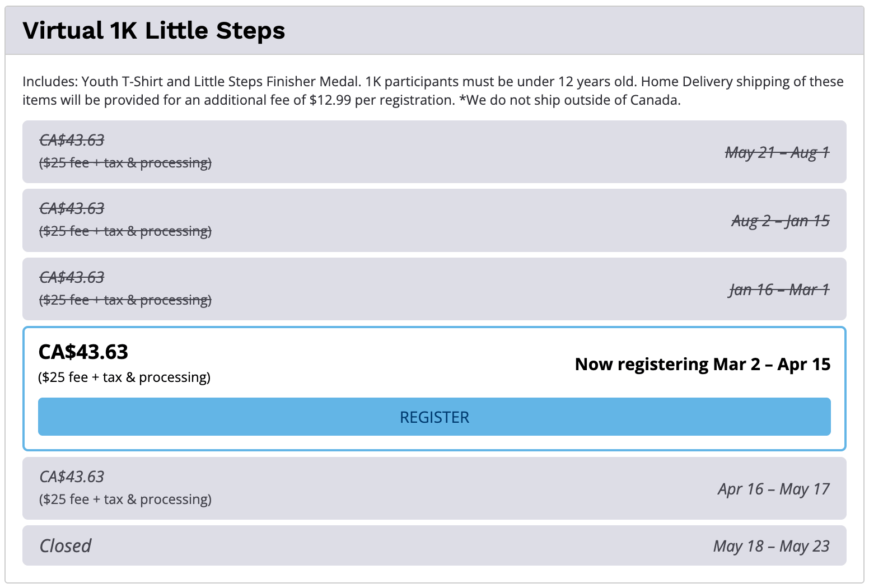Click the struck-through price beside Jan 16 – Mar 1
This screenshot has height=588, width=869.
pos(72,277)
